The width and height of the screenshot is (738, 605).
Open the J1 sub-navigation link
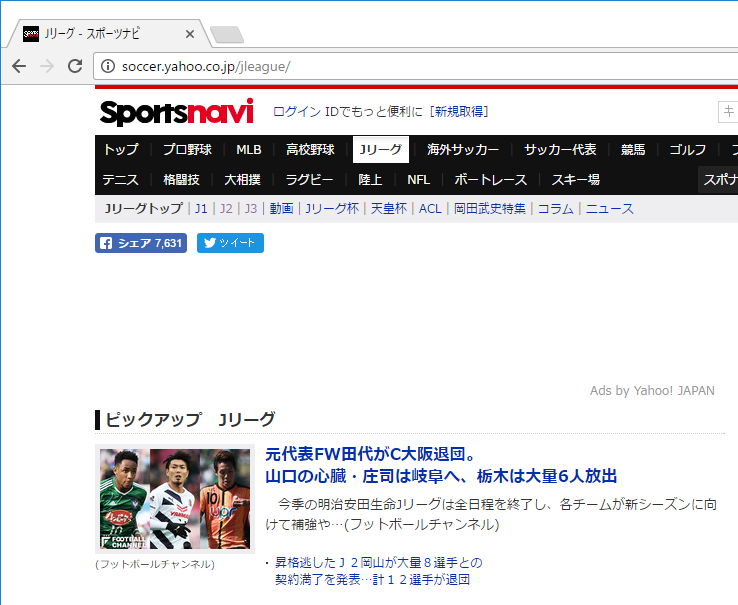(x=201, y=209)
